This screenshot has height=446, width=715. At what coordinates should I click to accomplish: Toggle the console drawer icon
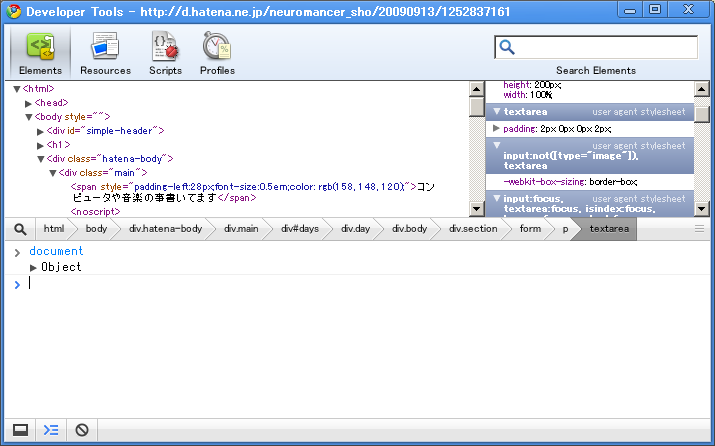coord(51,430)
